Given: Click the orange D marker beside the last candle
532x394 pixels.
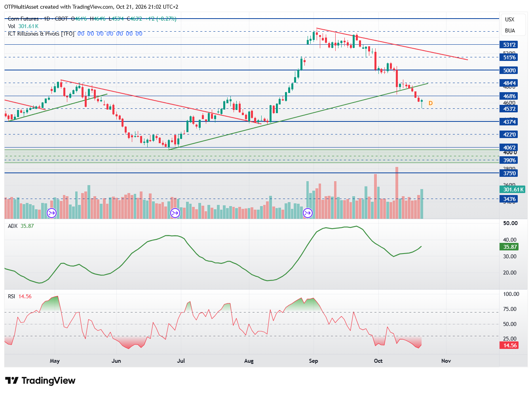Looking at the screenshot, I should [x=431, y=103].
